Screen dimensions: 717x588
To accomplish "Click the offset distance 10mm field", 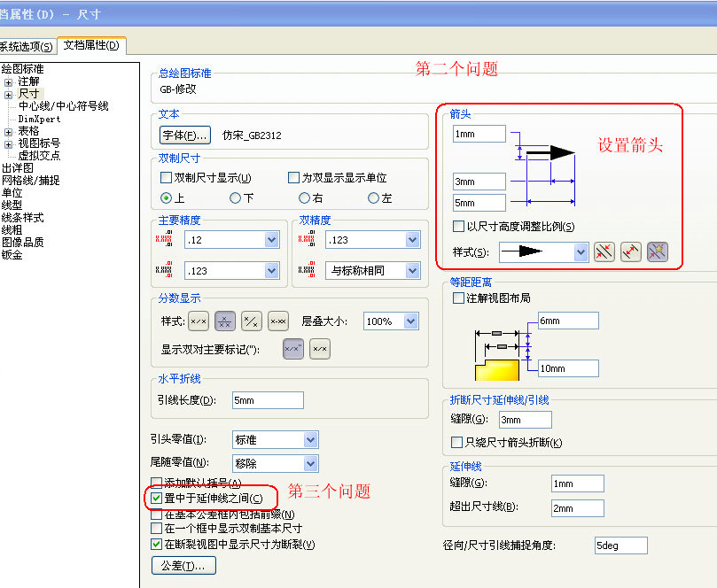I will (x=568, y=368).
